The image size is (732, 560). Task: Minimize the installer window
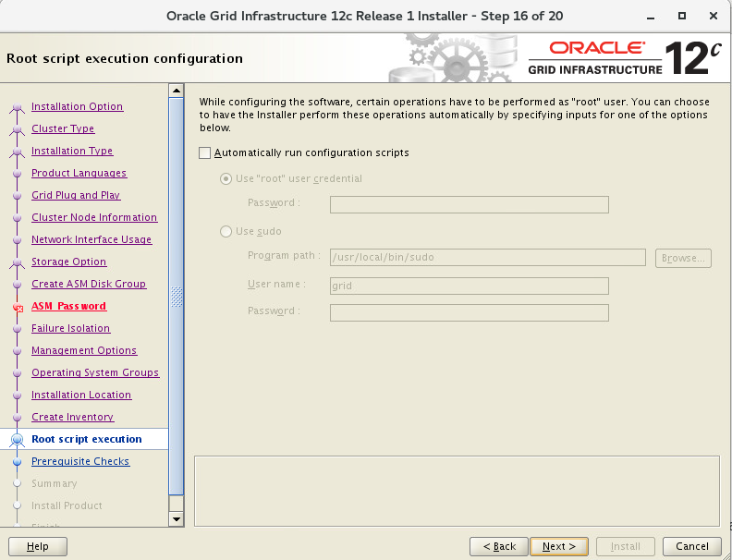coord(651,17)
